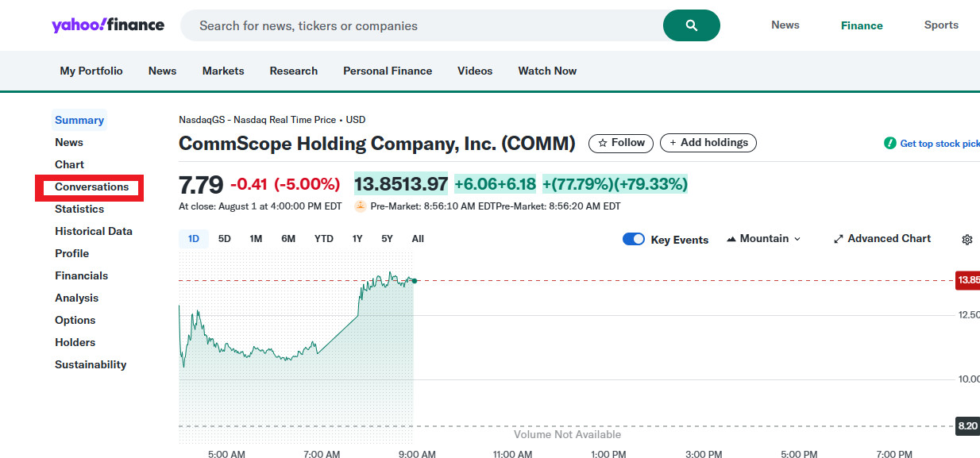Open Conversations in the sidebar

(91, 187)
